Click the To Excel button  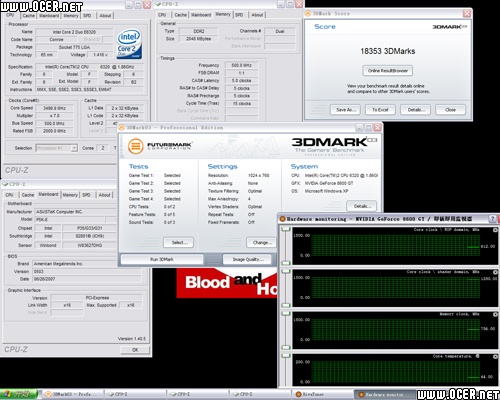click(x=380, y=110)
